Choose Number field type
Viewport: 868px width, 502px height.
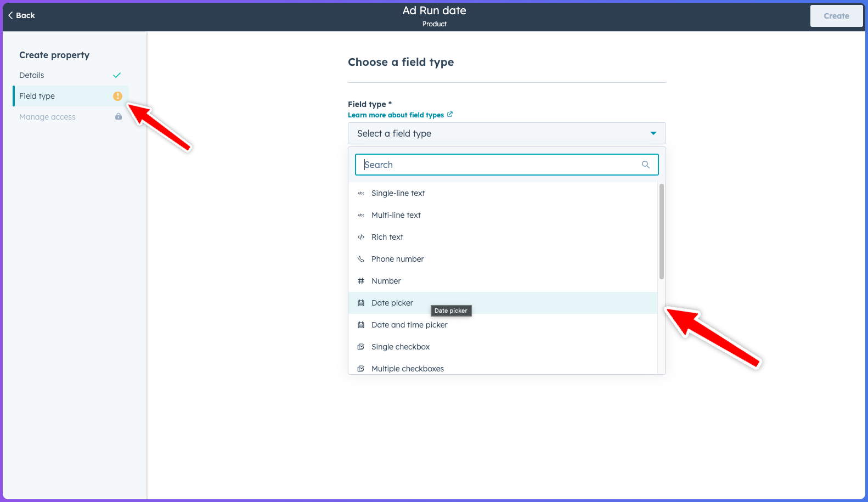(x=503, y=281)
